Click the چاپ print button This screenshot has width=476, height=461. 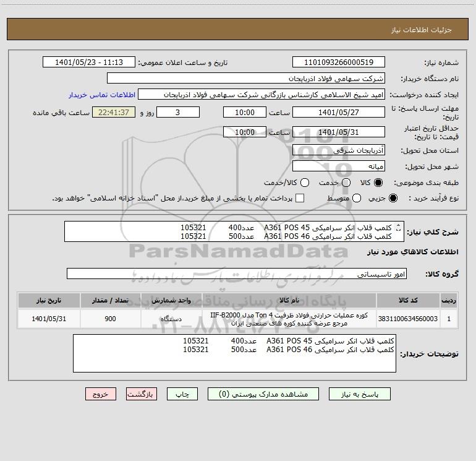[182, 394]
